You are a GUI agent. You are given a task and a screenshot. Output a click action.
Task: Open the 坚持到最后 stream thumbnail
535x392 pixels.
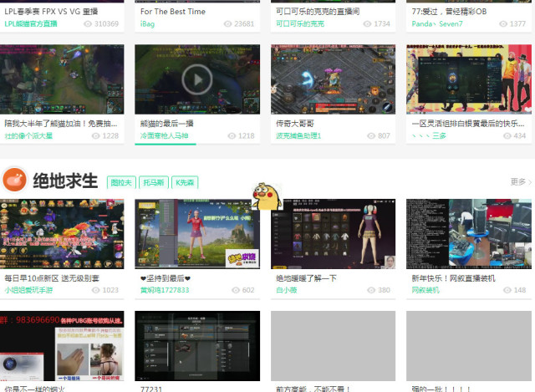[197, 234]
